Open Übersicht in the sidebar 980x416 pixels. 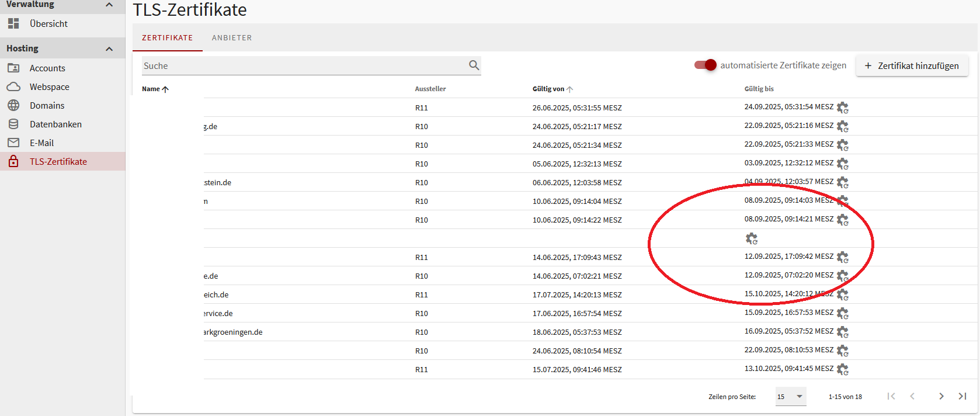(48, 23)
